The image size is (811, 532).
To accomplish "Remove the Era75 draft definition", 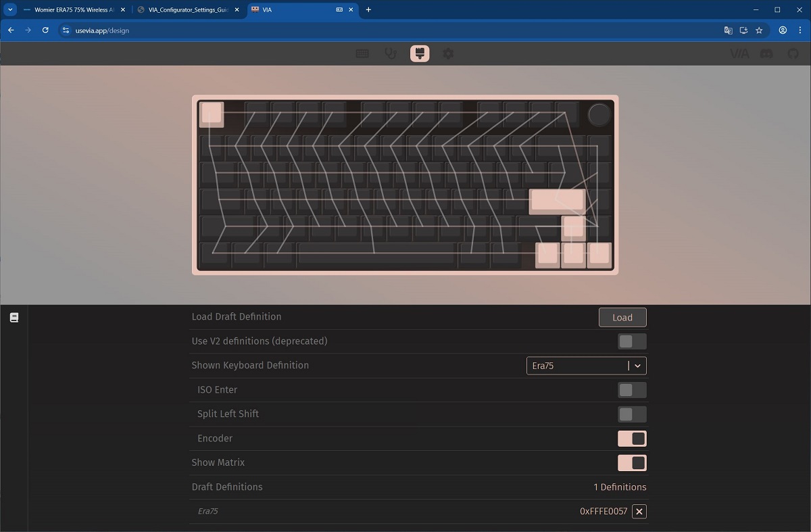I will coord(639,512).
